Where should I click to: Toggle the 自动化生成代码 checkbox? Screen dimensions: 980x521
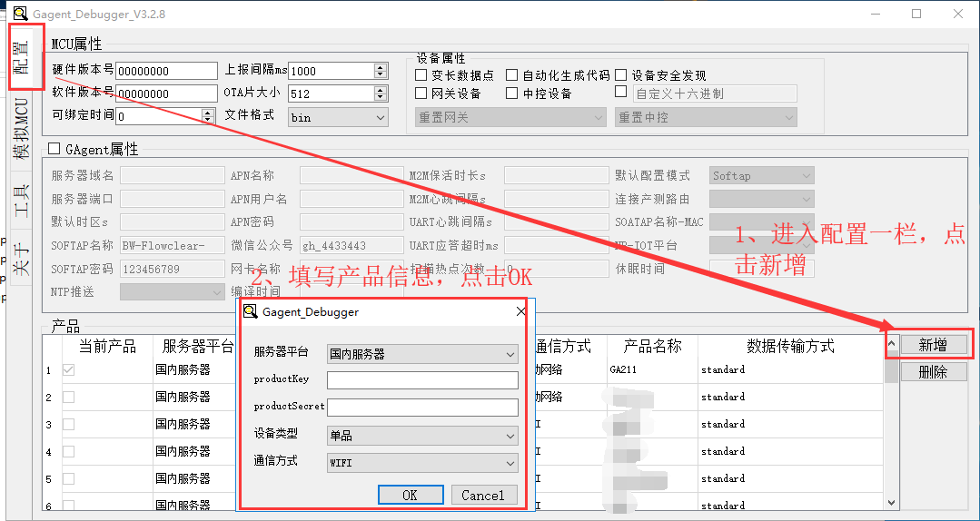point(512,75)
